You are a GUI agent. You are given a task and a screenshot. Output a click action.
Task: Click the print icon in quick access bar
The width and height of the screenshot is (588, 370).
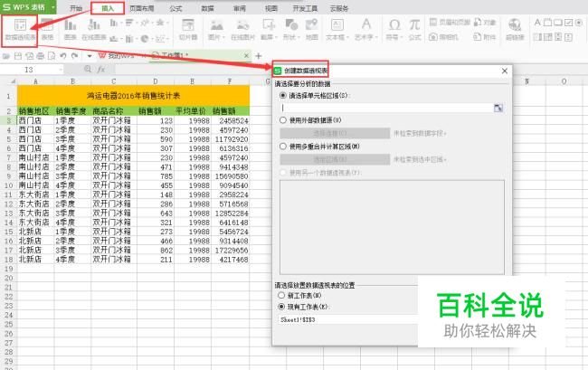[40, 56]
